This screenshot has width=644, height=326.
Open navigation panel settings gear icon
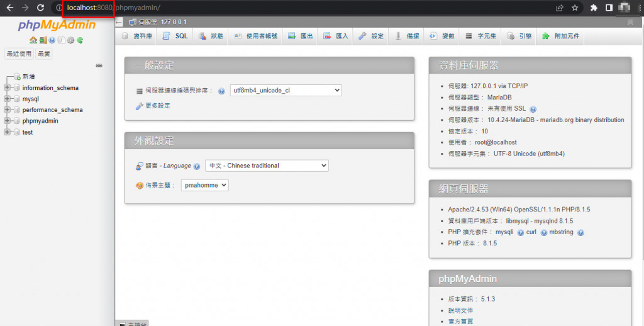[70, 40]
